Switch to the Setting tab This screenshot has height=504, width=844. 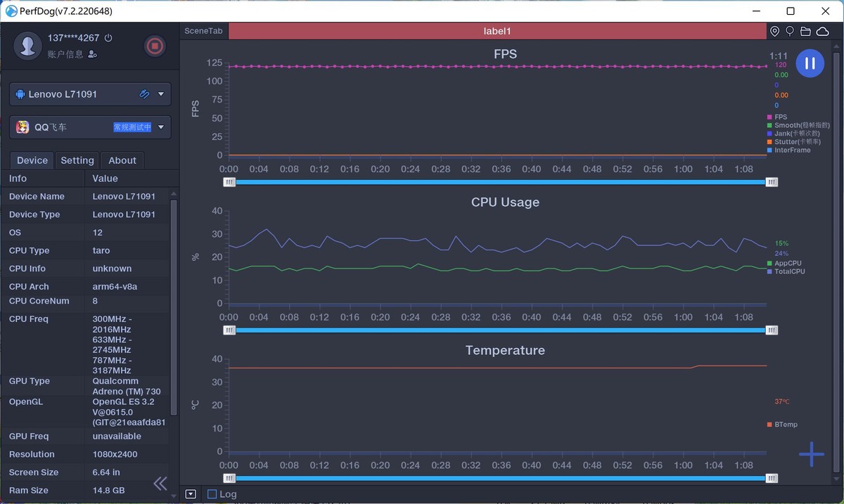pyautogui.click(x=77, y=160)
